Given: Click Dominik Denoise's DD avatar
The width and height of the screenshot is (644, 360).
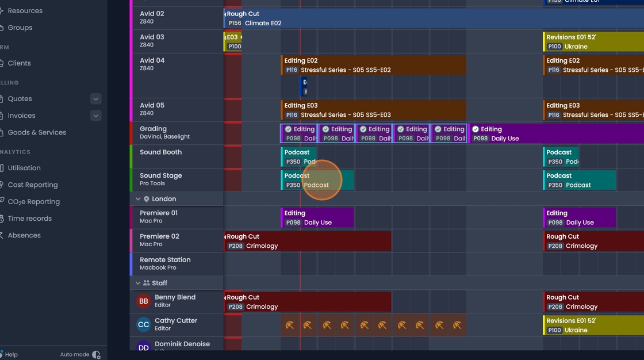Looking at the screenshot, I should coord(144,347).
